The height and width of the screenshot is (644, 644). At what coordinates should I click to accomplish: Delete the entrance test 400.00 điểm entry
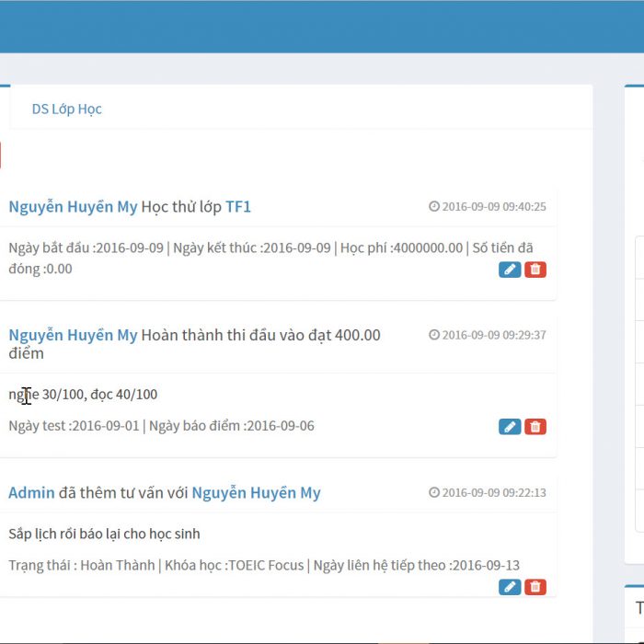point(535,427)
